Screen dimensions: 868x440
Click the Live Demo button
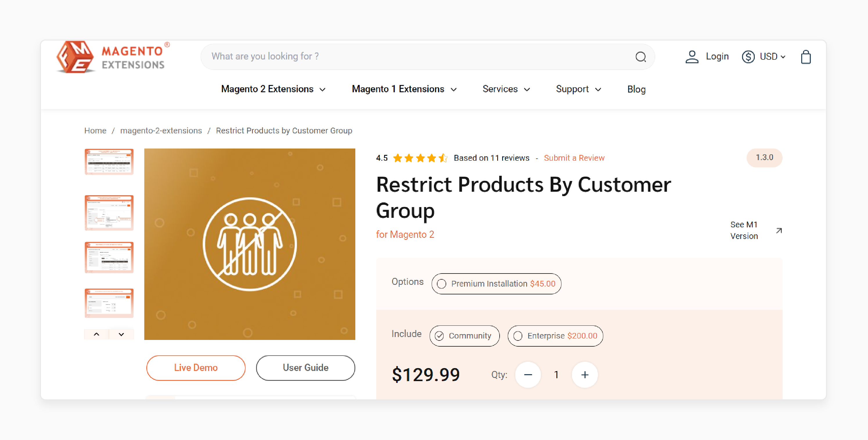point(196,368)
